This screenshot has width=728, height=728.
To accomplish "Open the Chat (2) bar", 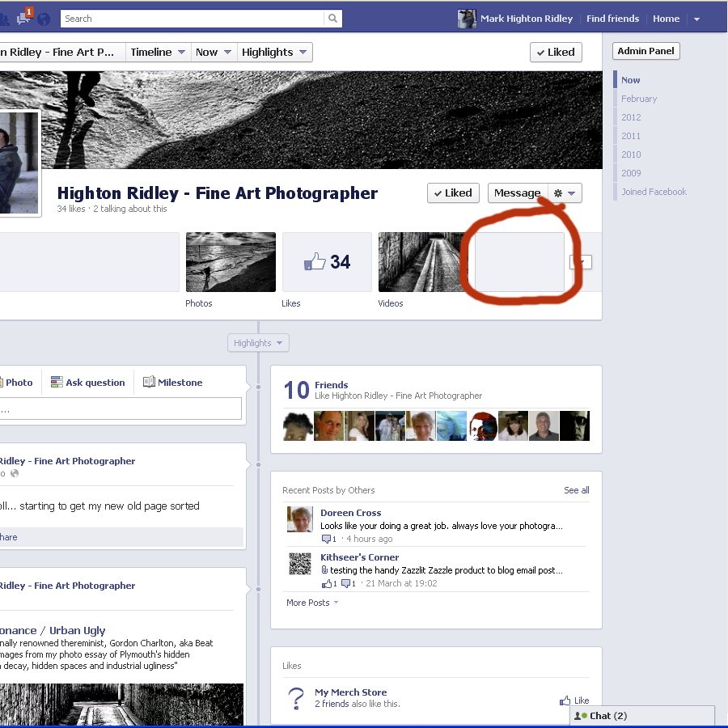I will pyautogui.click(x=641, y=716).
